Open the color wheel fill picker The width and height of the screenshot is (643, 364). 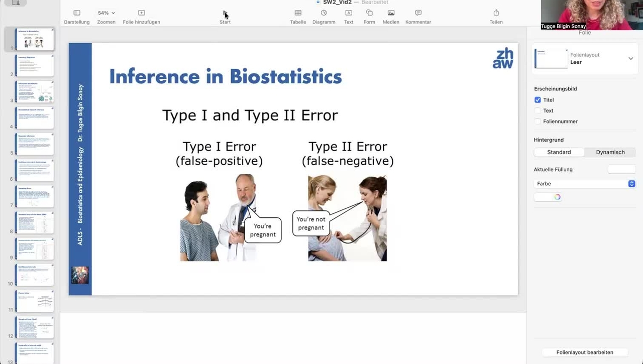click(x=557, y=197)
